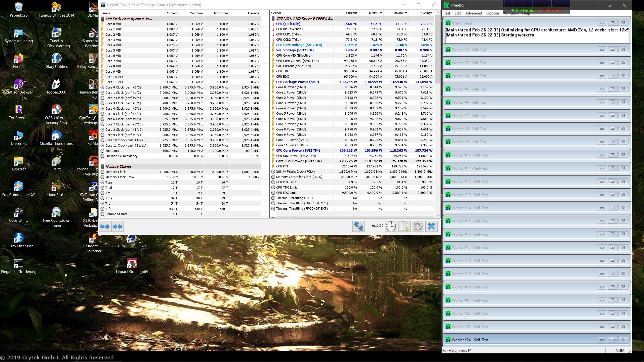Select the Memory Clock Ratio row
The width and height of the screenshot is (644, 362).
tap(180, 177)
